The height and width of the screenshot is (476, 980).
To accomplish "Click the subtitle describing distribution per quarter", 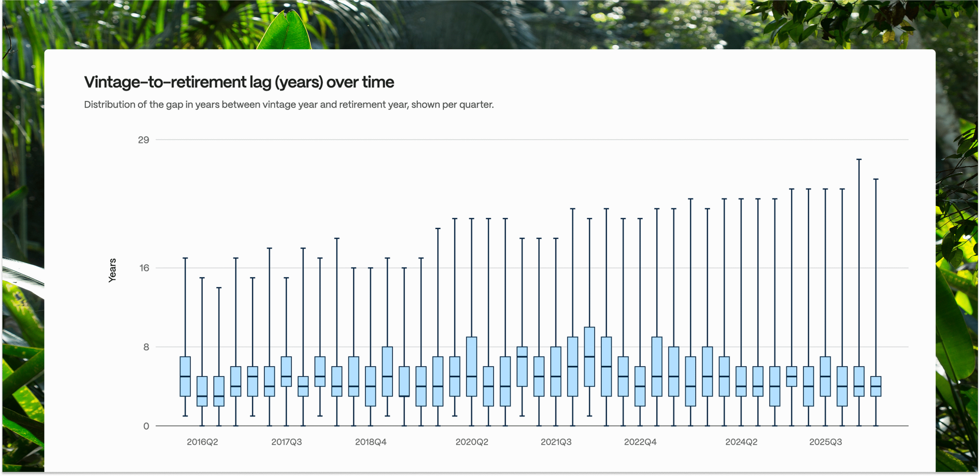I will point(288,104).
